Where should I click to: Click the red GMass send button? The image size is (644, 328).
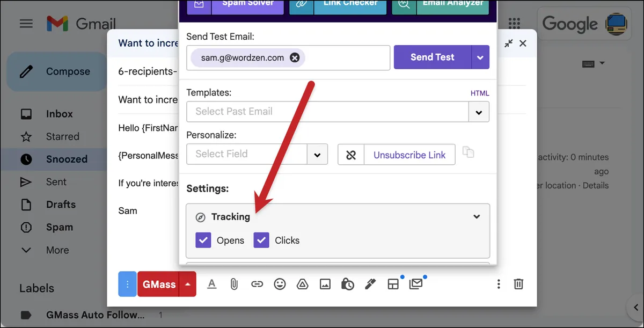click(159, 284)
